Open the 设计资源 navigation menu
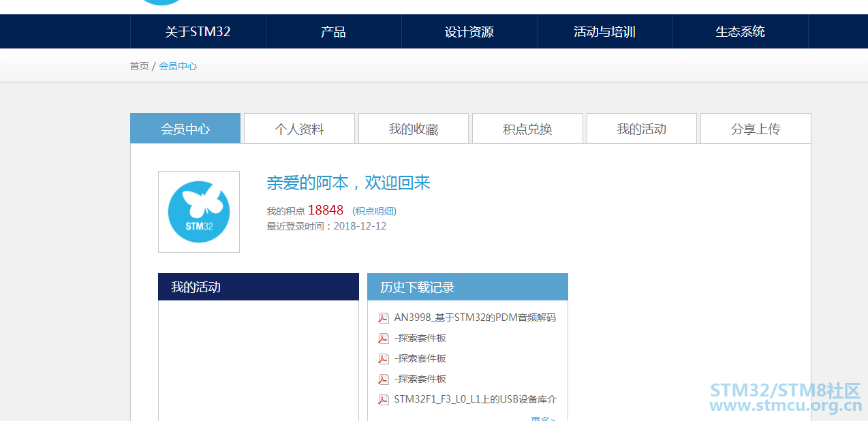Screen dimensions: 868x421 [469, 31]
